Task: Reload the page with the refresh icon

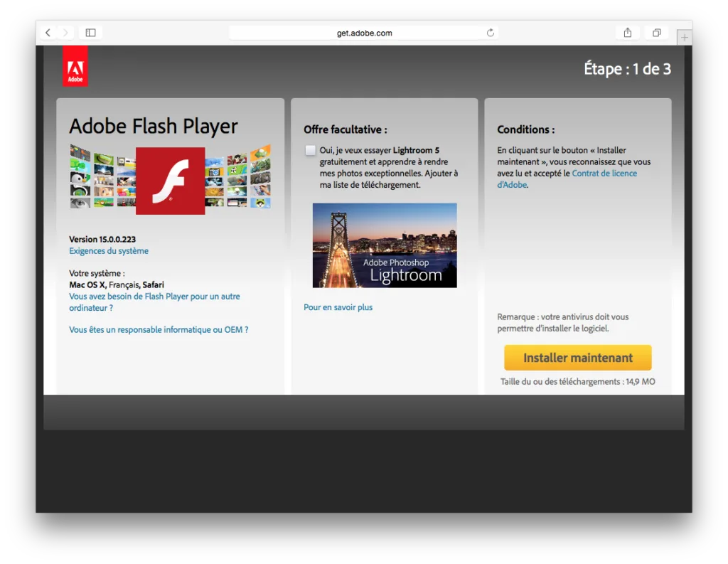Action: point(491,33)
